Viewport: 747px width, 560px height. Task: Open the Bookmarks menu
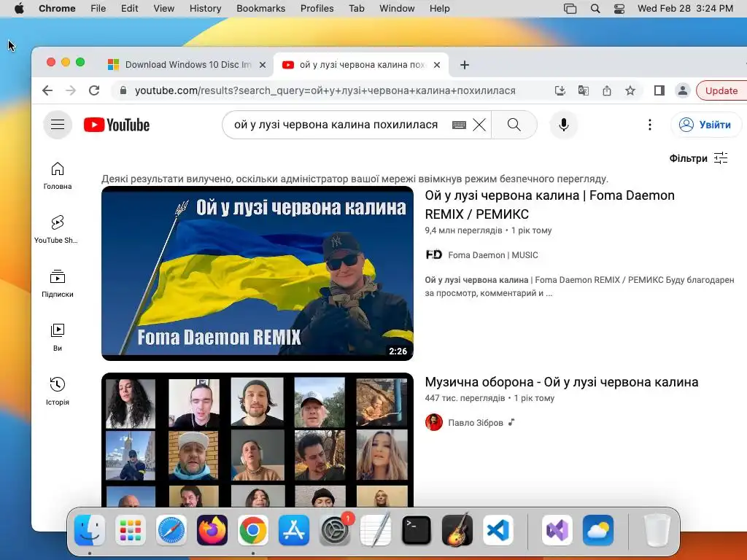[260, 8]
